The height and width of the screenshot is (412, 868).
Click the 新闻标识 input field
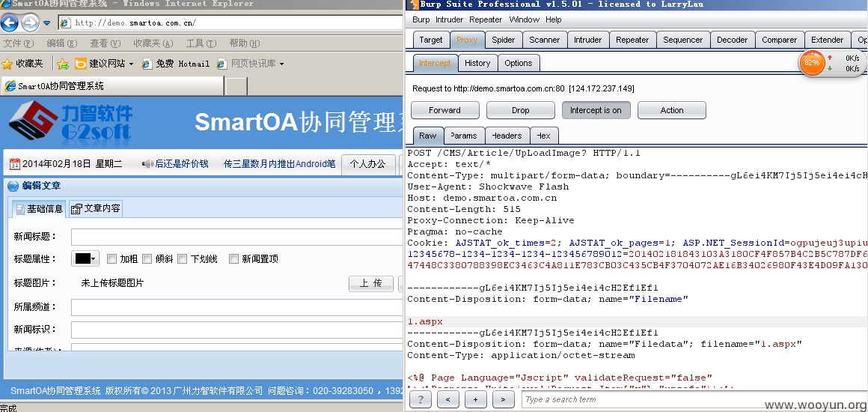(x=237, y=330)
